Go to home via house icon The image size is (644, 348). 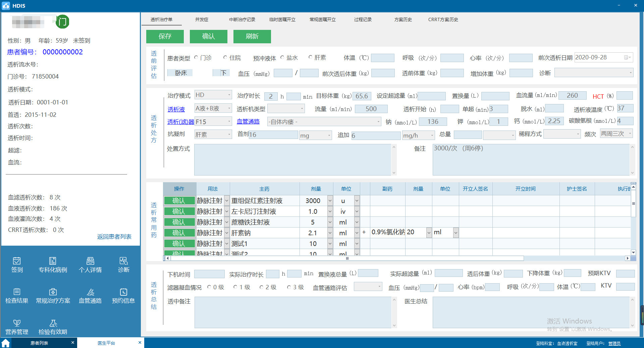click(6, 343)
